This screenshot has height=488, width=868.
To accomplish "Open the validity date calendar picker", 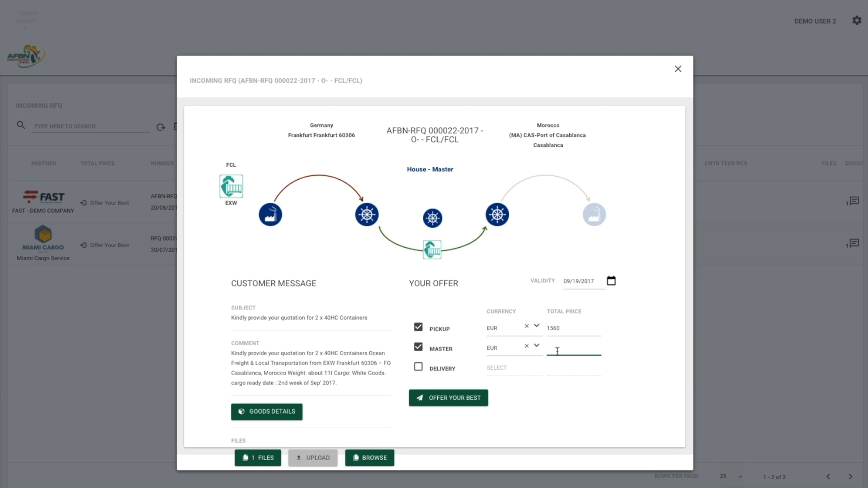I will [611, 281].
